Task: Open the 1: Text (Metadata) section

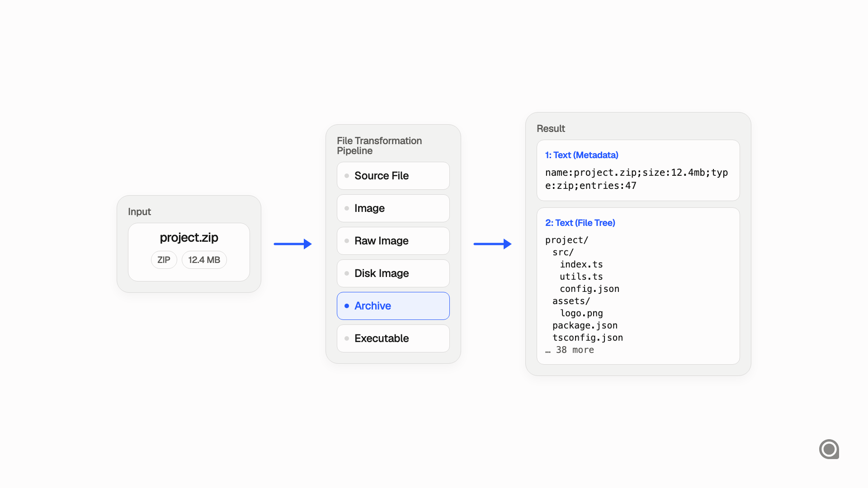Action: tap(581, 155)
